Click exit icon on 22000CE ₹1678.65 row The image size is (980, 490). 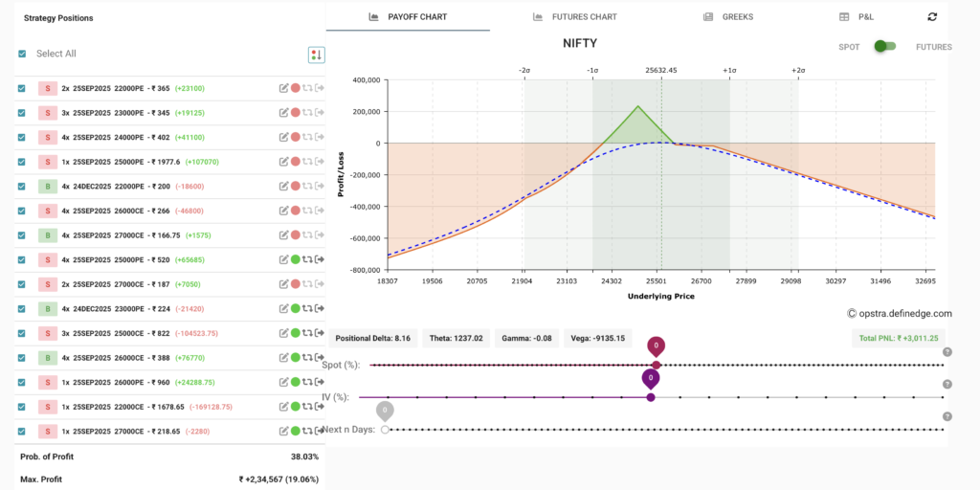320,407
